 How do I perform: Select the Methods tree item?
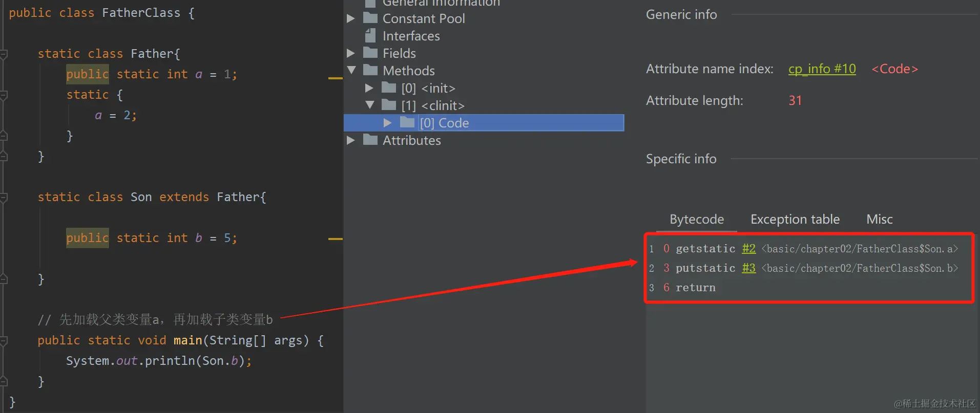point(409,71)
